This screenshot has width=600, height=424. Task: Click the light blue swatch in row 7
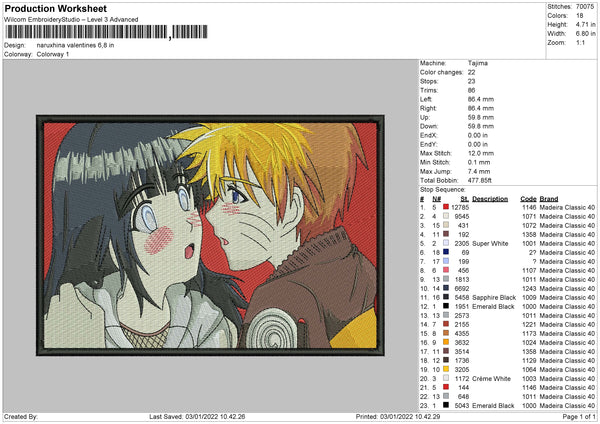pyautogui.click(x=446, y=261)
